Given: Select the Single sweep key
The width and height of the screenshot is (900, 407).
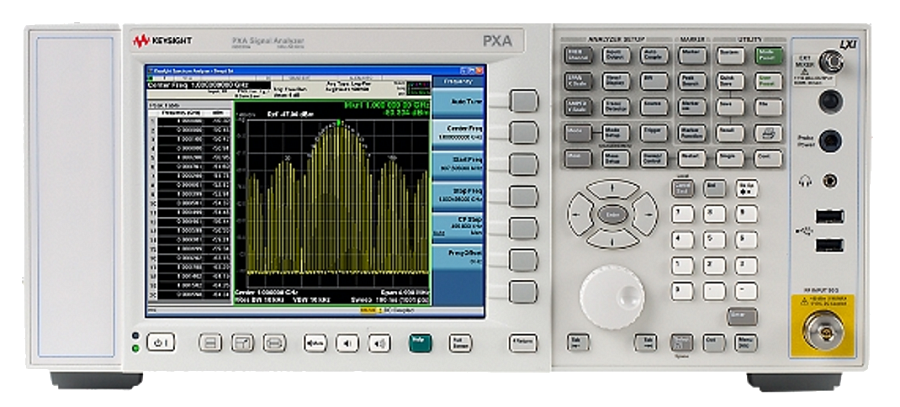Looking at the screenshot, I should click(x=730, y=158).
